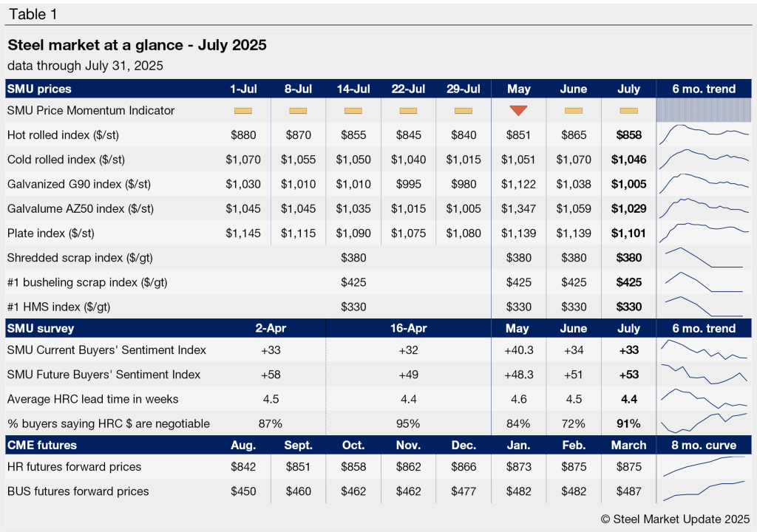This screenshot has height=532, width=757.
Task: Select the 8-Jul momentum indicator bar
Action: coord(298,111)
